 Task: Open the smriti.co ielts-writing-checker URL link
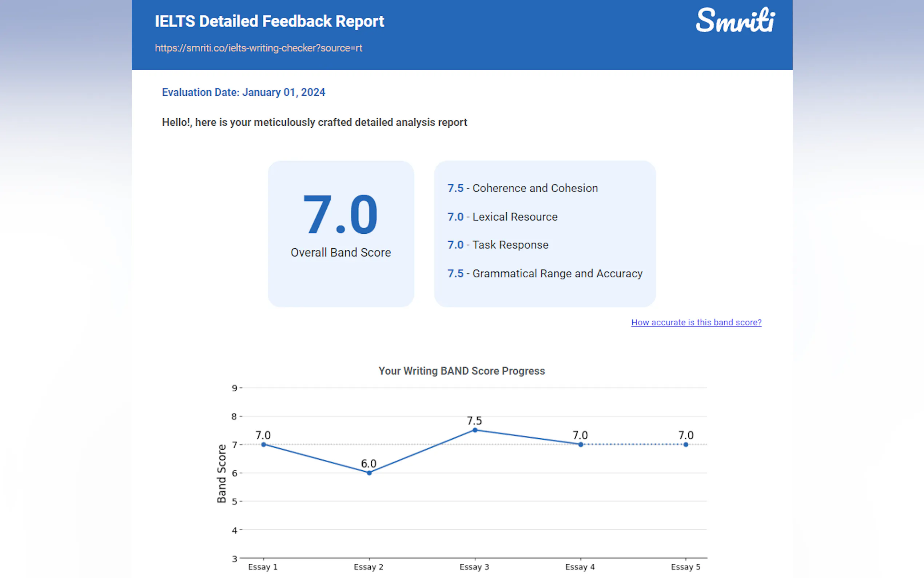(258, 48)
